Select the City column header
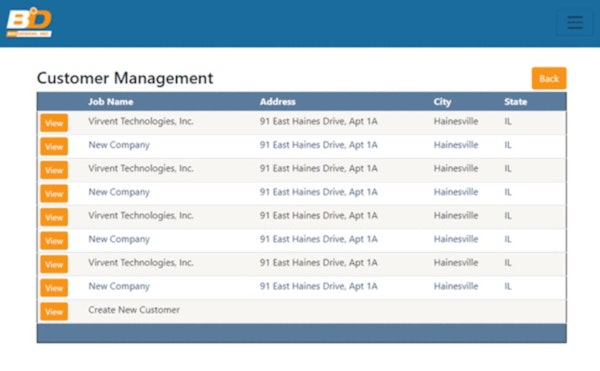The image size is (600, 371). click(442, 102)
